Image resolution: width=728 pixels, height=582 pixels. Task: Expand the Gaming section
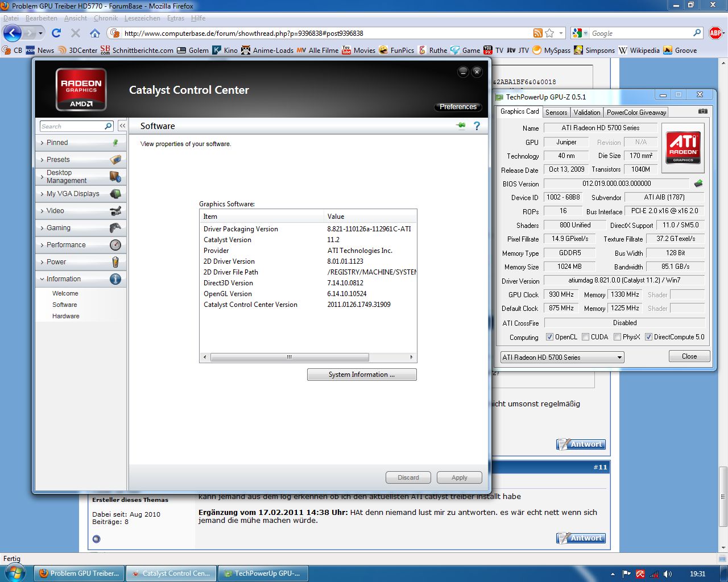coord(80,228)
